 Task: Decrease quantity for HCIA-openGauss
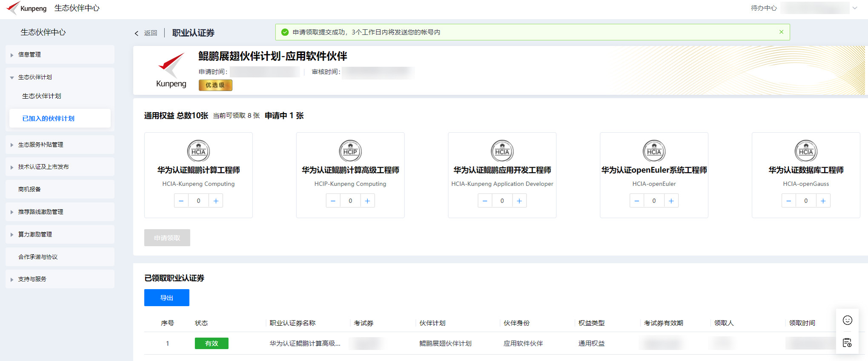click(788, 201)
